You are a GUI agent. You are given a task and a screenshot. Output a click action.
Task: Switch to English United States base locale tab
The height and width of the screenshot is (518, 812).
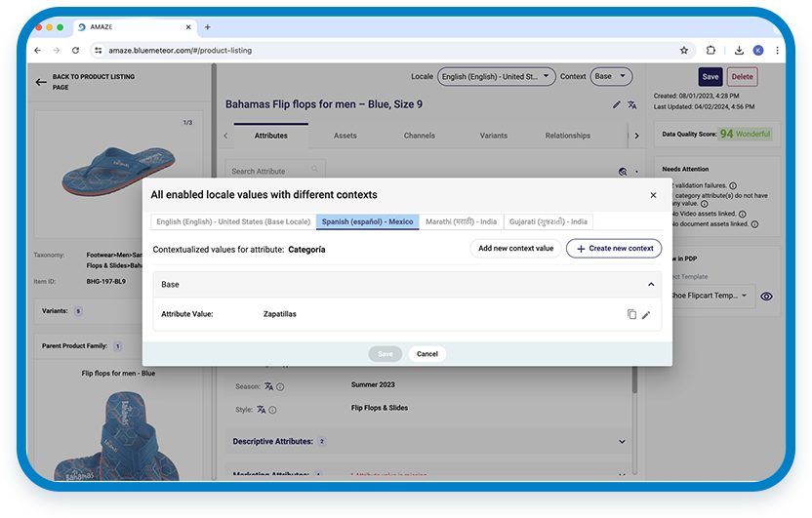pos(233,221)
